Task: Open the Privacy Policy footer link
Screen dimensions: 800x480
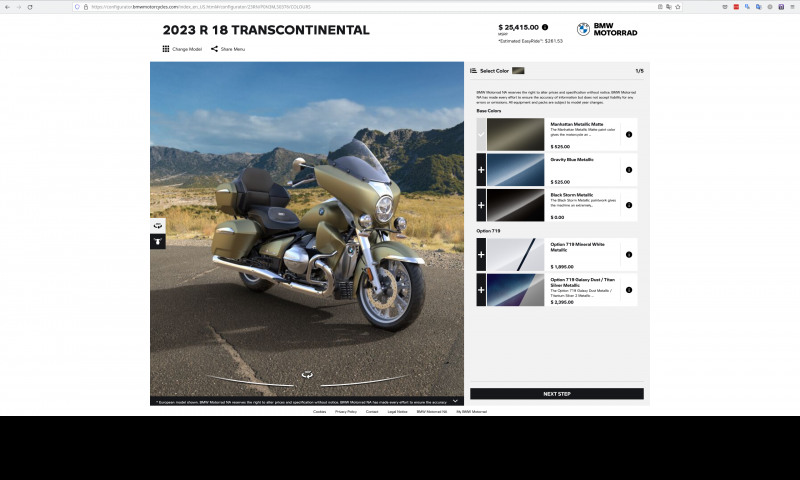Action: point(346,412)
